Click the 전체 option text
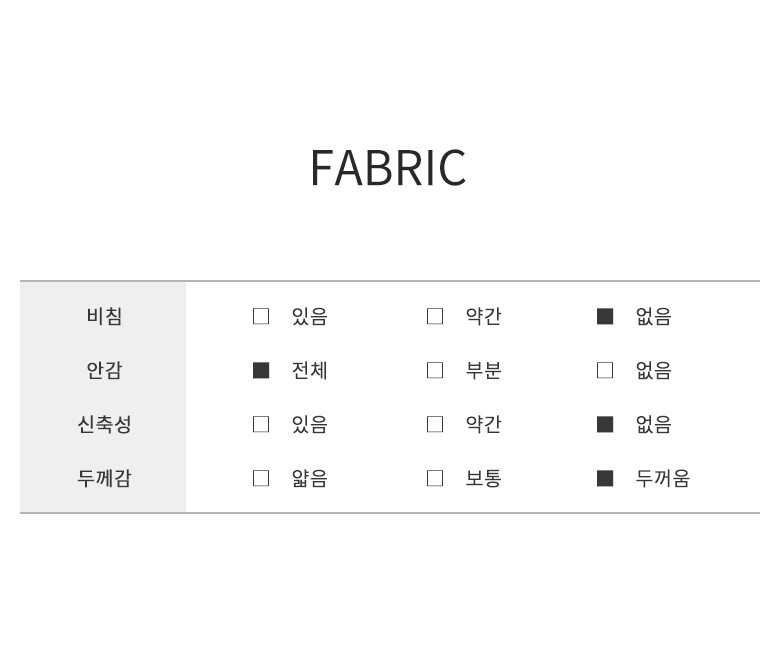 tap(309, 370)
